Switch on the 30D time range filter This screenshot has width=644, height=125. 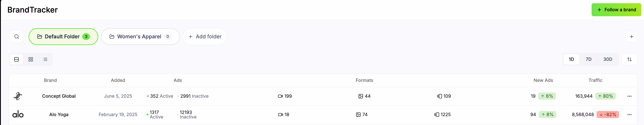pos(607,59)
